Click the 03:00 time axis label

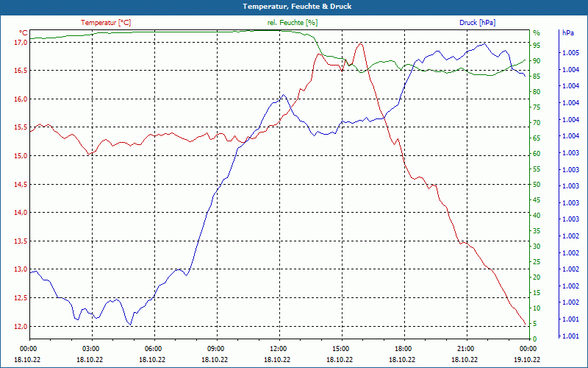click(91, 348)
